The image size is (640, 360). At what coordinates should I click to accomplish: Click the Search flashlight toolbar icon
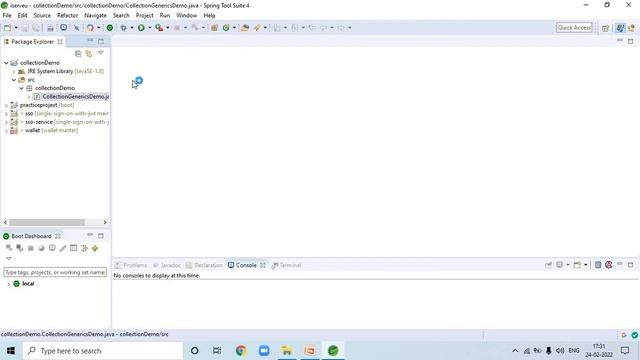[x=257, y=28]
